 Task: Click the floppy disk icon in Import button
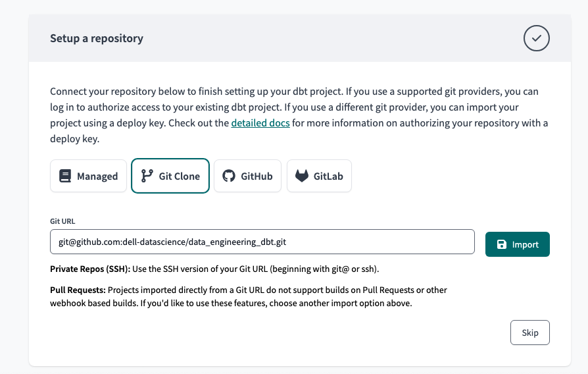pos(501,244)
